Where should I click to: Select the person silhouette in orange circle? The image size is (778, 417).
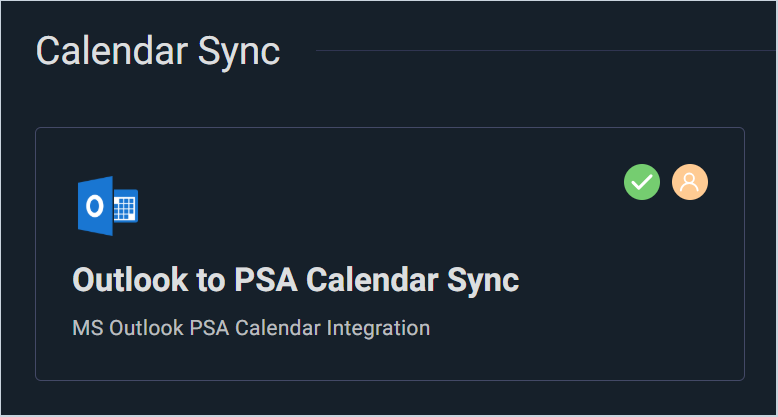point(690,182)
